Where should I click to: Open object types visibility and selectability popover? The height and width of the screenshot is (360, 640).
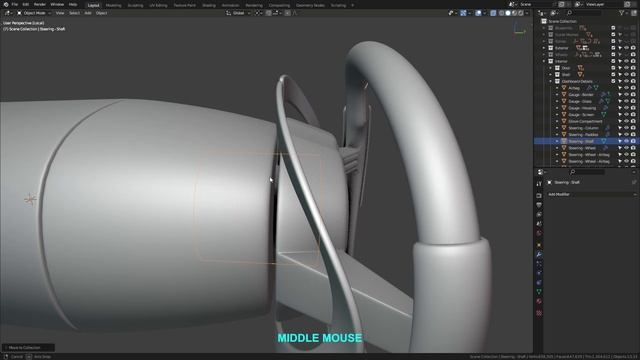[x=452, y=13]
